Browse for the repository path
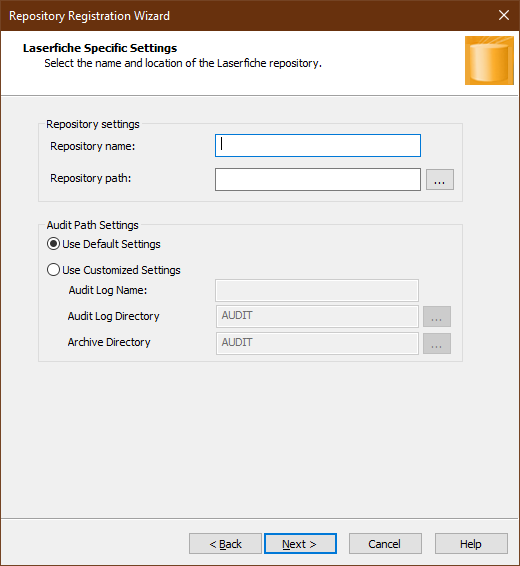 [x=440, y=179]
